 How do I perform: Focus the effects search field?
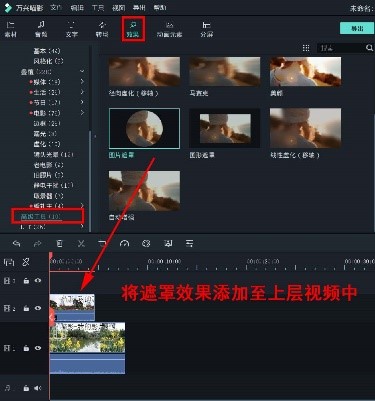(x=341, y=48)
